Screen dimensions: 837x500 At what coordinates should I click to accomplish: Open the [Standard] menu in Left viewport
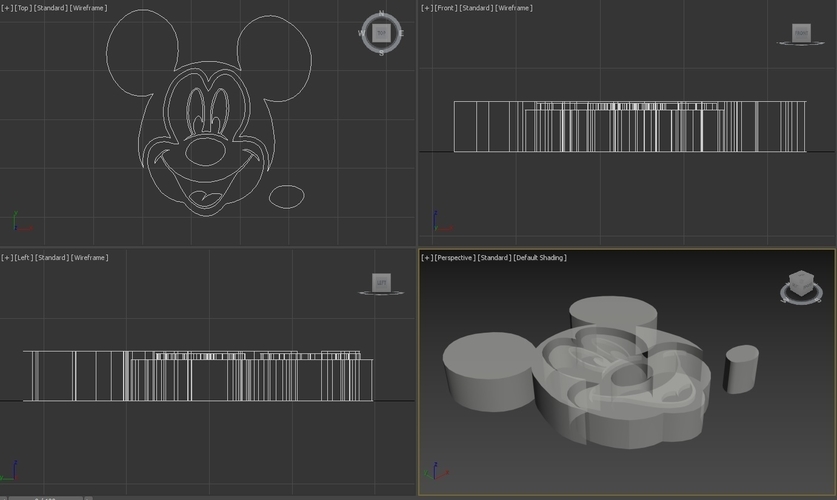point(52,258)
